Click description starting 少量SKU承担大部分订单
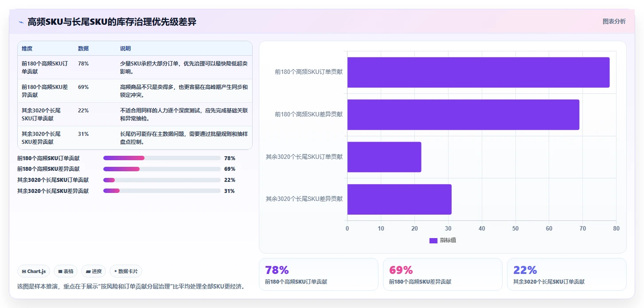The image size is (644, 308). pyautogui.click(x=183, y=67)
